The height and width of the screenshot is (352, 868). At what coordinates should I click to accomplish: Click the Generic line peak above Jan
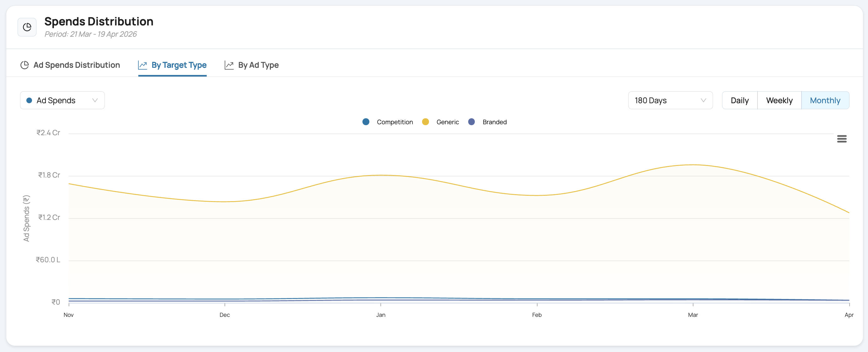click(x=381, y=175)
